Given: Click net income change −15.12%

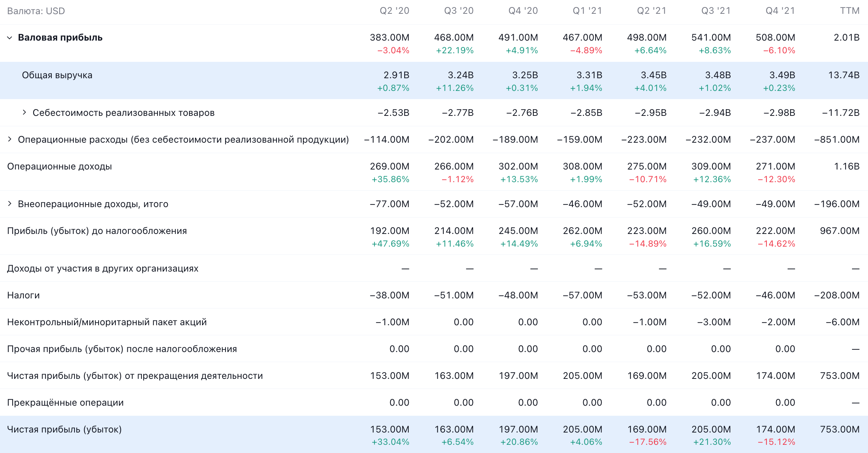Looking at the screenshot, I should coord(776,442).
